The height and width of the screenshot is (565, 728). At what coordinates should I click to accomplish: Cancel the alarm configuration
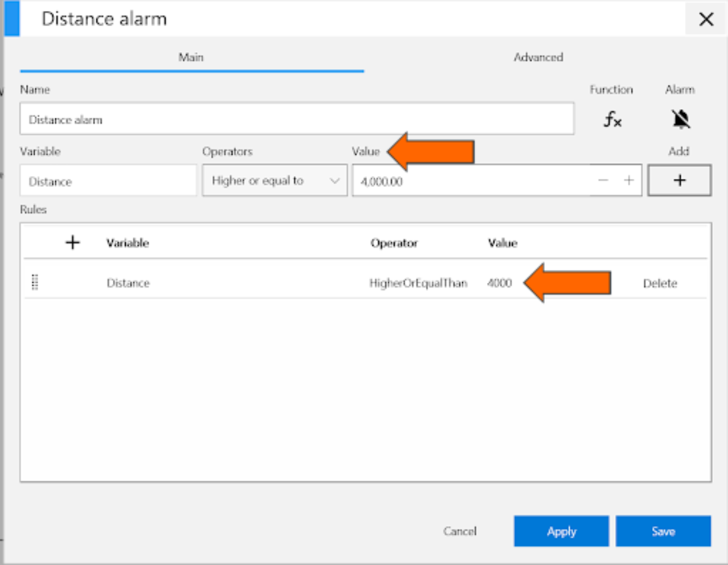click(x=460, y=531)
